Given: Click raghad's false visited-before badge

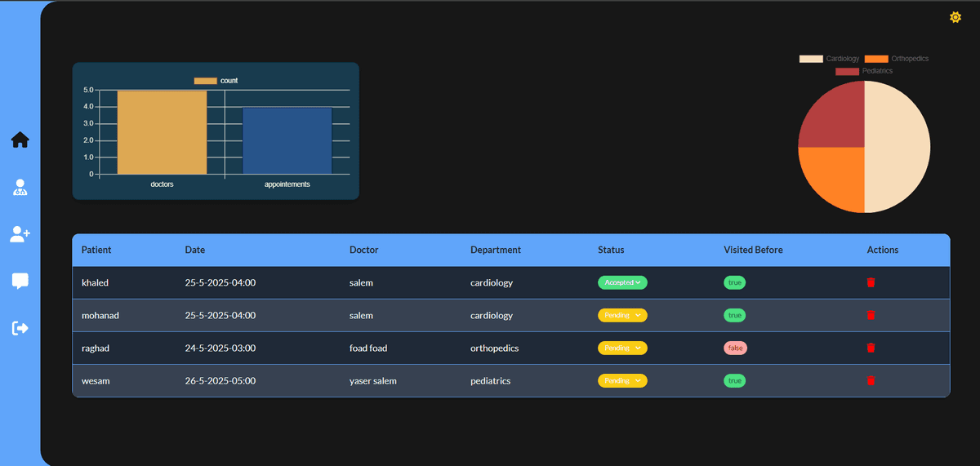Looking at the screenshot, I should coord(735,348).
